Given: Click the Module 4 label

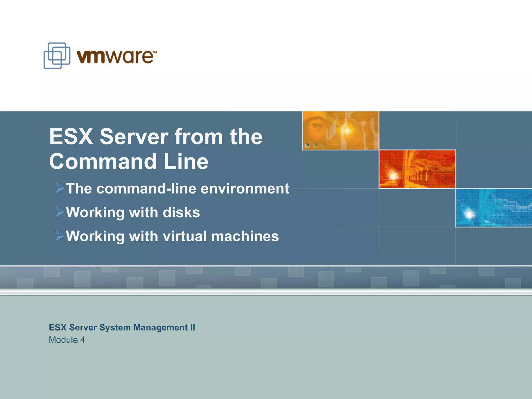Looking at the screenshot, I should pos(67,340).
